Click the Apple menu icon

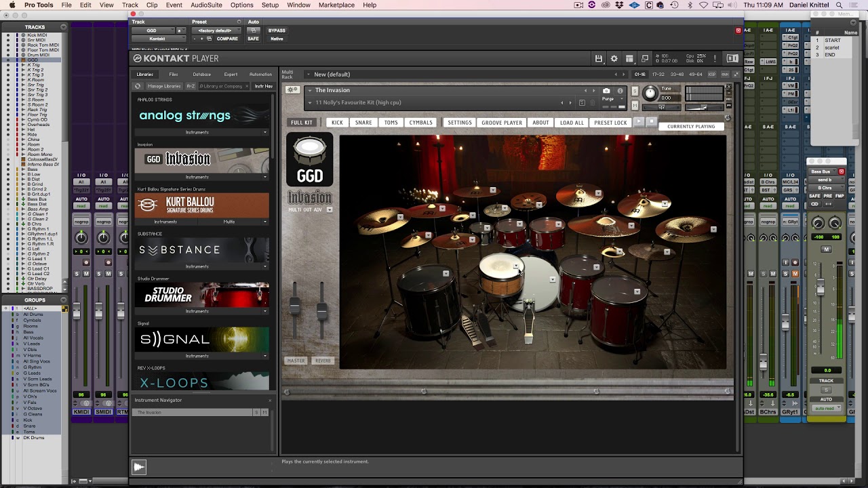point(12,5)
